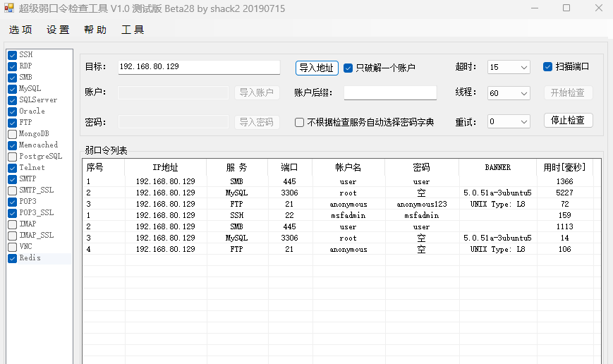Image resolution: width=613 pixels, height=364 pixels.
Task: Check 不根据检查服务自动选择密码字典 option
Action: coord(300,123)
